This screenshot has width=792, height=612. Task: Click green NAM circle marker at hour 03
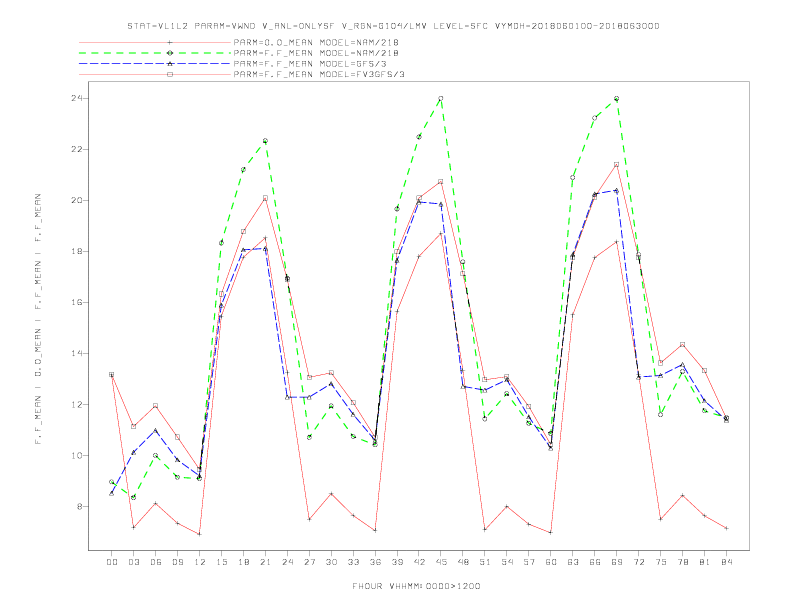133,497
